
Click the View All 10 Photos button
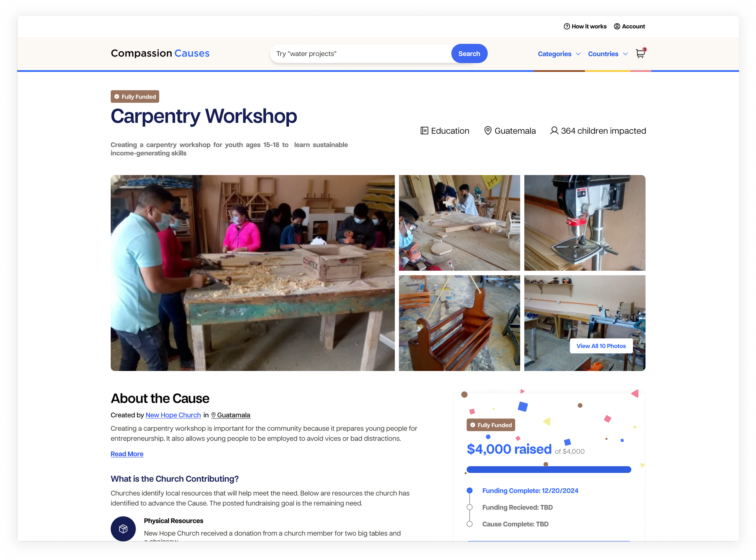point(601,346)
